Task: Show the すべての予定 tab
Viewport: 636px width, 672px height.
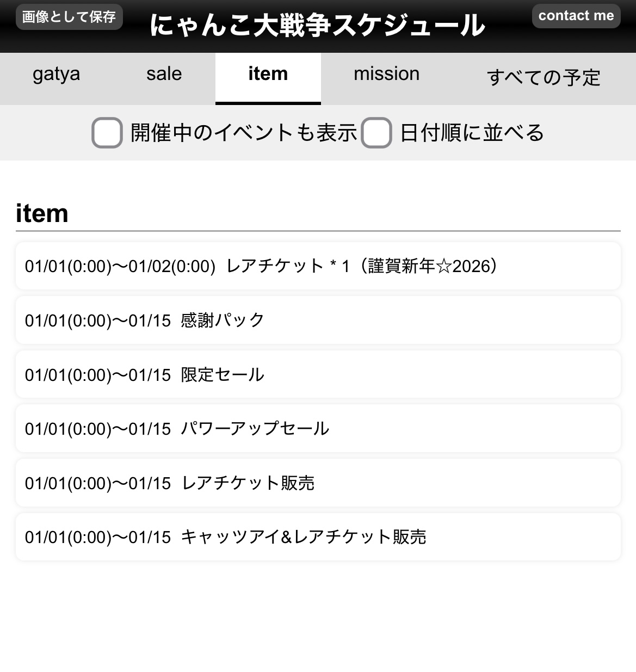Action: [543, 77]
